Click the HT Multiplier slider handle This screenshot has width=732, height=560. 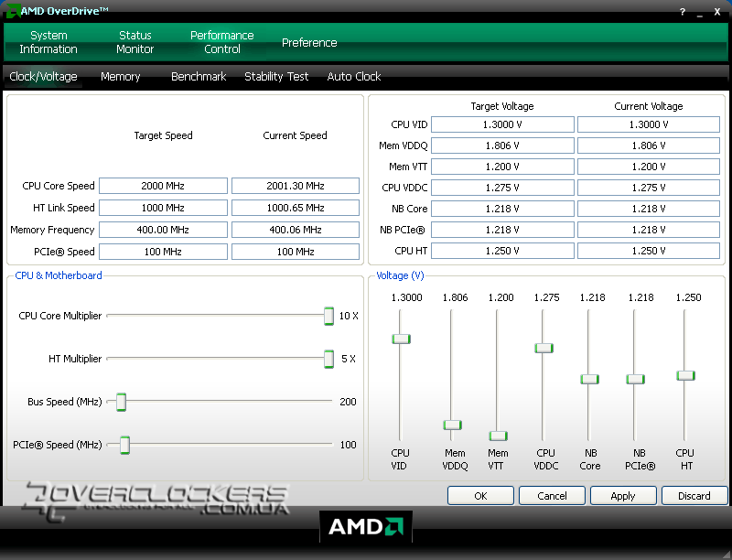click(328, 359)
